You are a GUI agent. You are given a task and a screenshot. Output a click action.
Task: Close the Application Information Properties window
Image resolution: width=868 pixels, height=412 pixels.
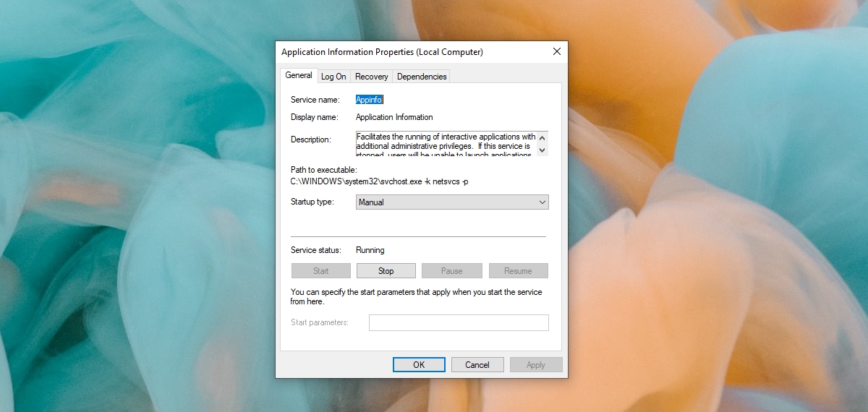556,52
